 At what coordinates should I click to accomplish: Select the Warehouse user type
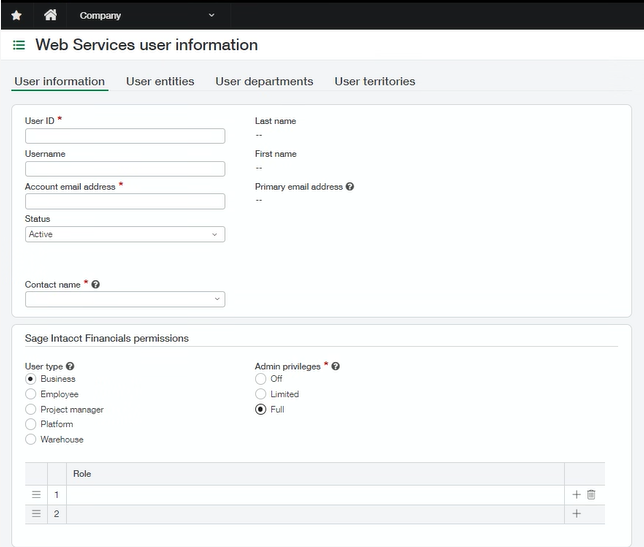pos(30,439)
